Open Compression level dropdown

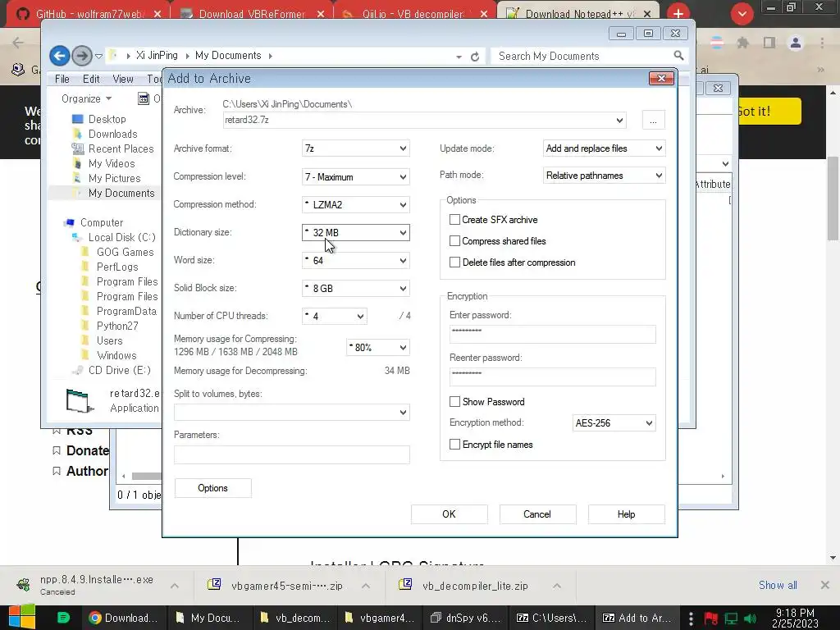coord(356,177)
